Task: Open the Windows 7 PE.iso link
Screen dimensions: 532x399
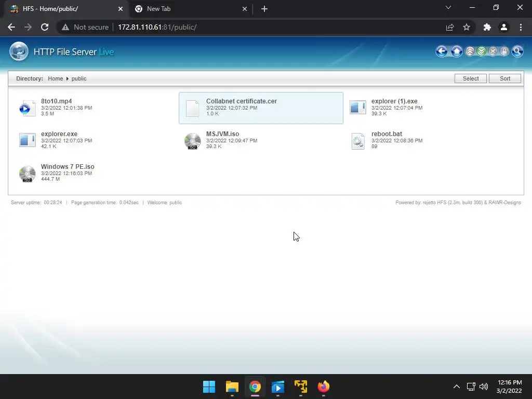Action: [x=68, y=167]
